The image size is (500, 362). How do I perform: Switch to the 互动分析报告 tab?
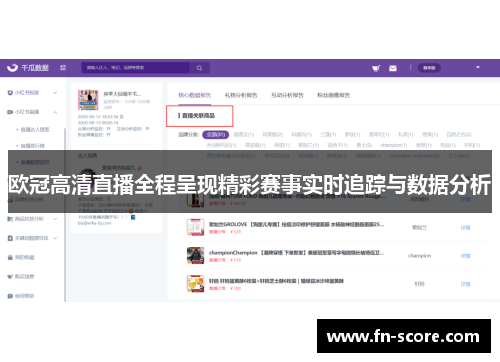(x=287, y=95)
